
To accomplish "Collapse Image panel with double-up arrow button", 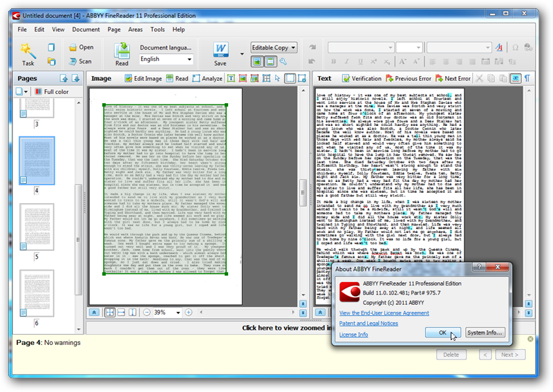I will point(94,312).
